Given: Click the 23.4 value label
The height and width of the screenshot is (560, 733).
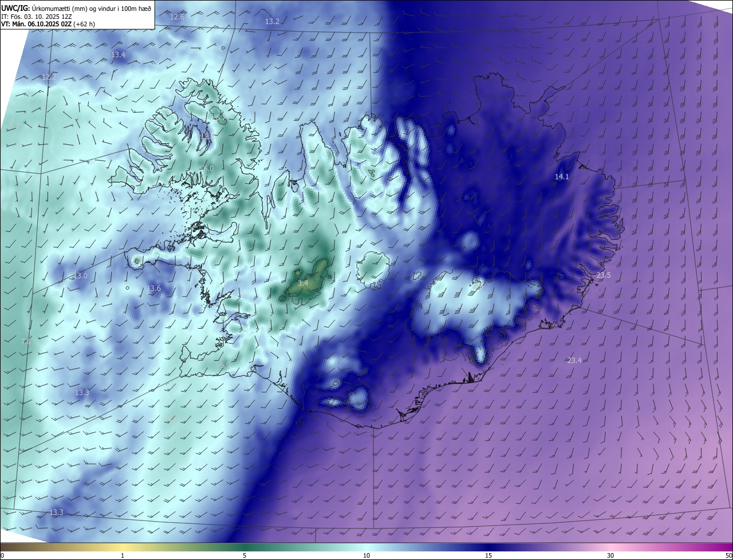Looking at the screenshot, I should coord(574,360).
